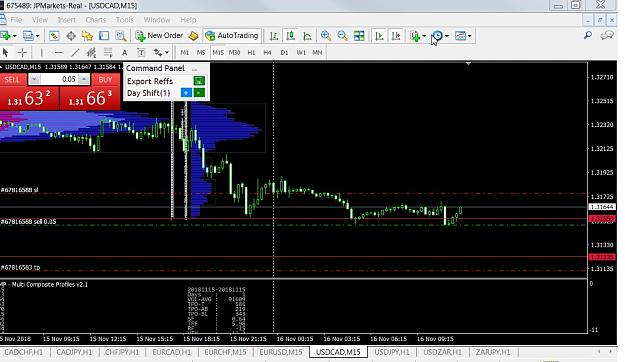
Task: Switch chart to Bar Chart mode
Action: [x=273, y=36]
